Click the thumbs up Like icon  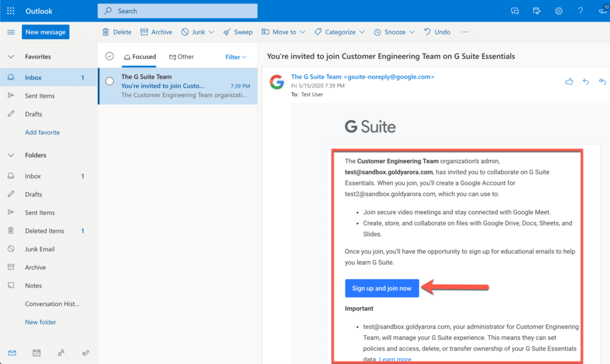569,81
